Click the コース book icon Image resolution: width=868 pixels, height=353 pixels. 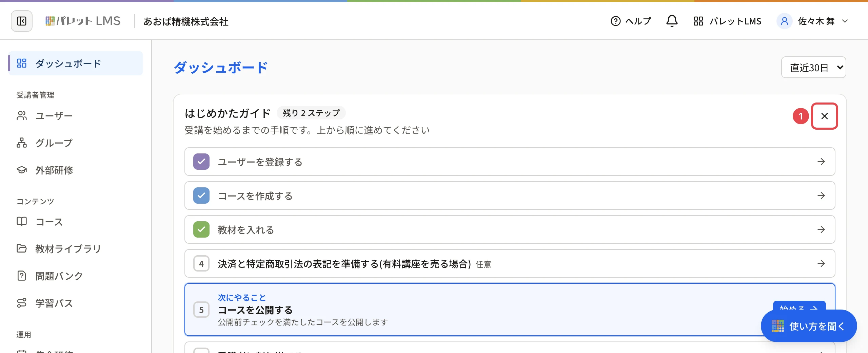[x=22, y=222]
